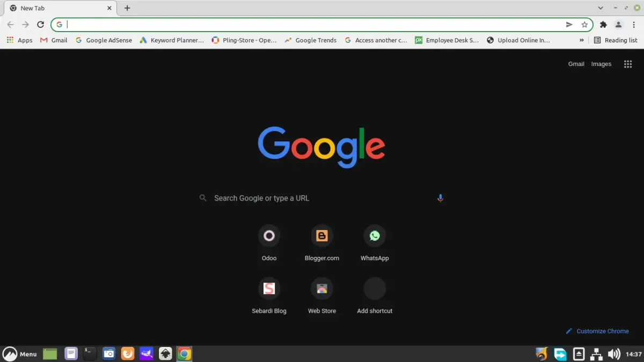The height and width of the screenshot is (362, 644).
Task: Click the Search Google or type a URL box
Action: pos(322,198)
